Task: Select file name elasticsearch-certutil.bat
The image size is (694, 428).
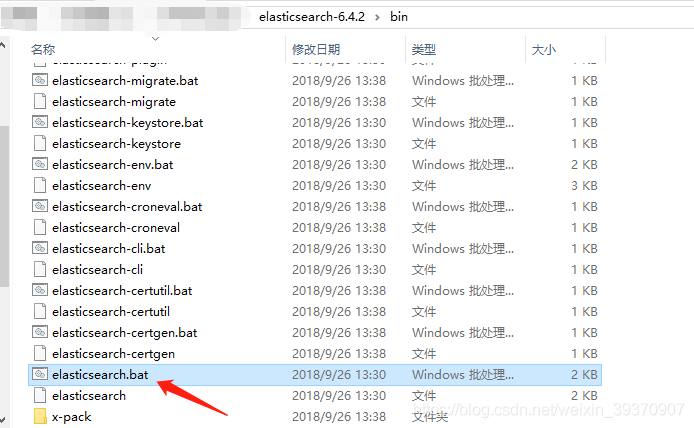Action: point(122,291)
